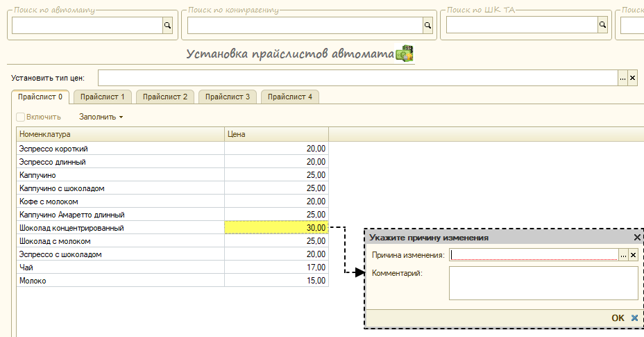Click the magnifier in Поиск по контрагенту

coord(427,26)
